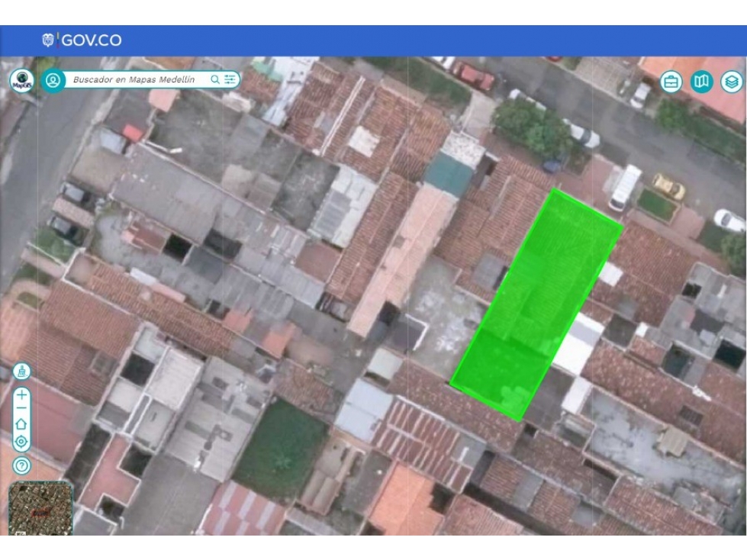Viewport: 747px width, 560px height.
Task: Click the clear map broom icon
Action: pyautogui.click(x=21, y=372)
